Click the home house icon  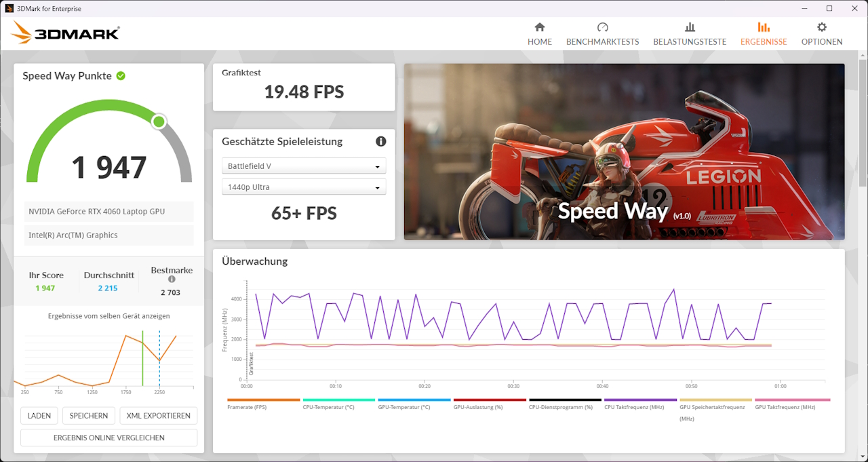point(540,27)
